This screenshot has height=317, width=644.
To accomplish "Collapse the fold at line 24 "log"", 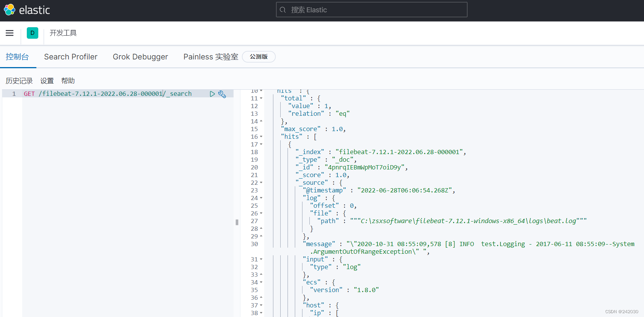I will (261, 198).
